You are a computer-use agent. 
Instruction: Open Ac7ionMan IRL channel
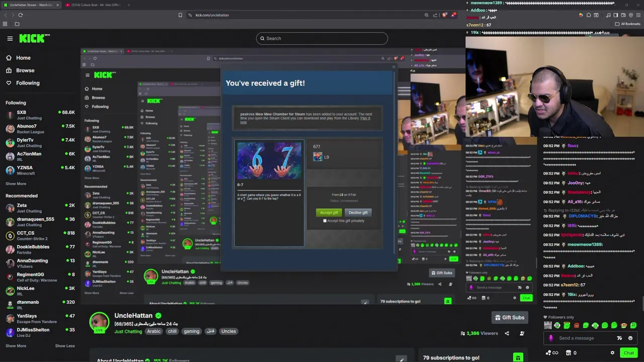(40, 156)
